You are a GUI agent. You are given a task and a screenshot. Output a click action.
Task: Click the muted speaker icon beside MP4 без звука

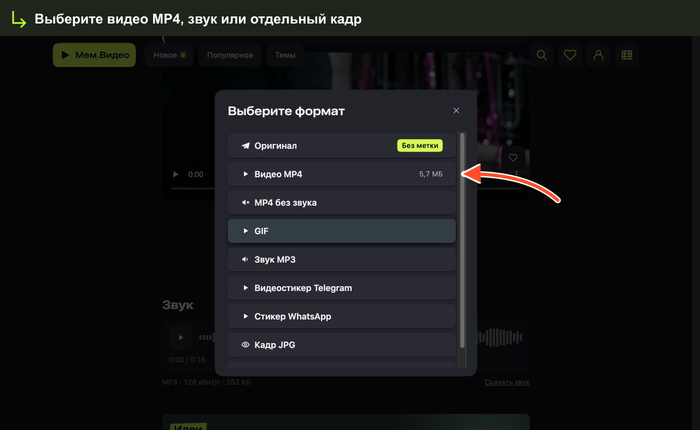pos(245,203)
